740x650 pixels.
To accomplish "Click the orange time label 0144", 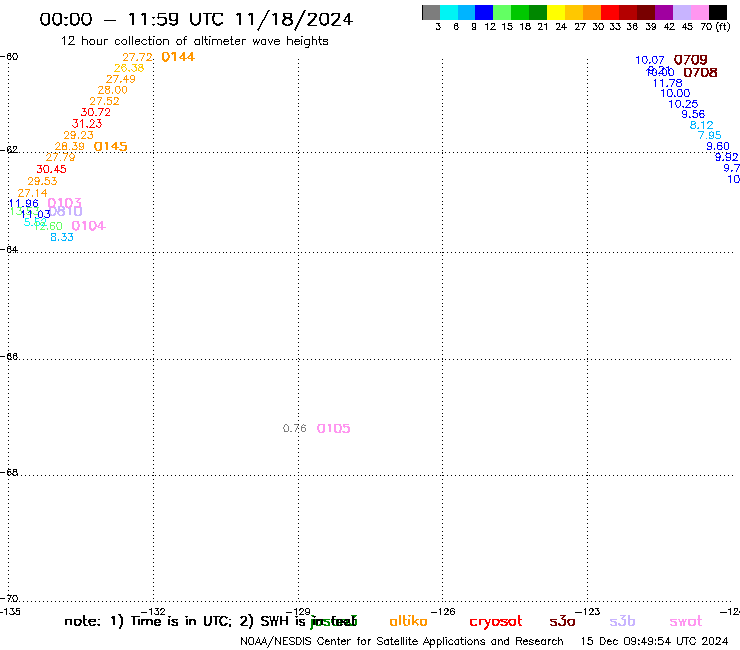I will point(178,57).
